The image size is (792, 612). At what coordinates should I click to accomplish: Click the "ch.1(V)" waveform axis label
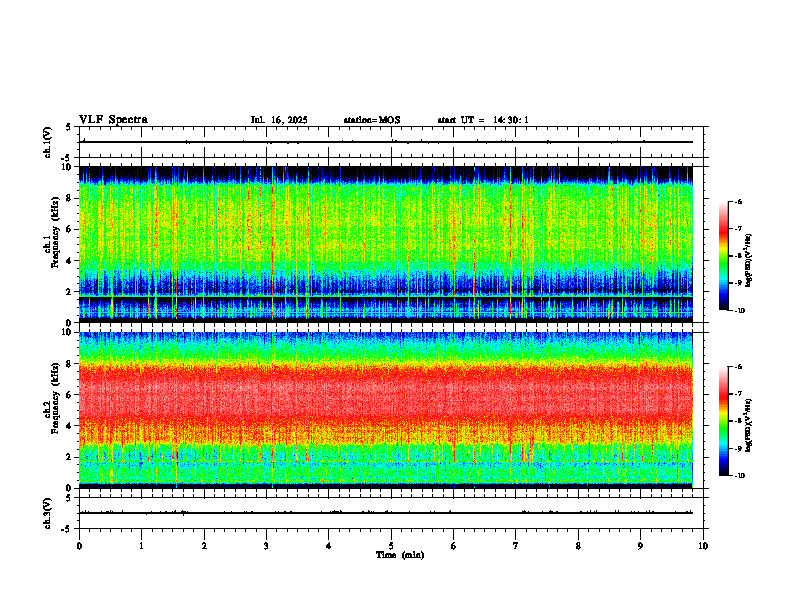[x=47, y=142]
